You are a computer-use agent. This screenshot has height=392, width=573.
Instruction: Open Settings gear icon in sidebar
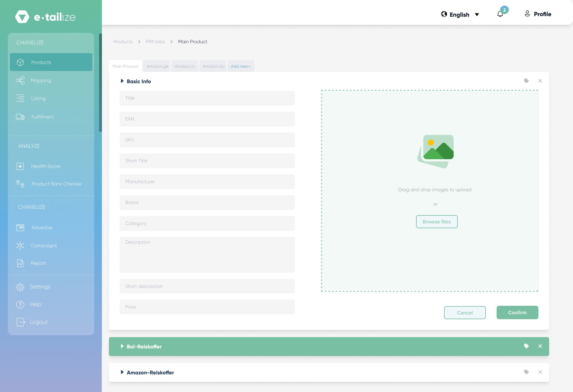(x=20, y=287)
